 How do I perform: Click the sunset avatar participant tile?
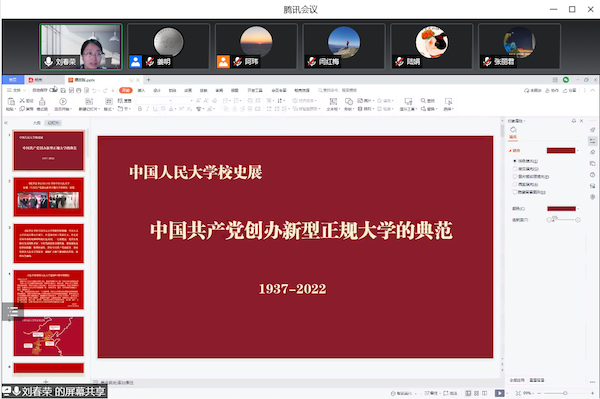pos(256,46)
